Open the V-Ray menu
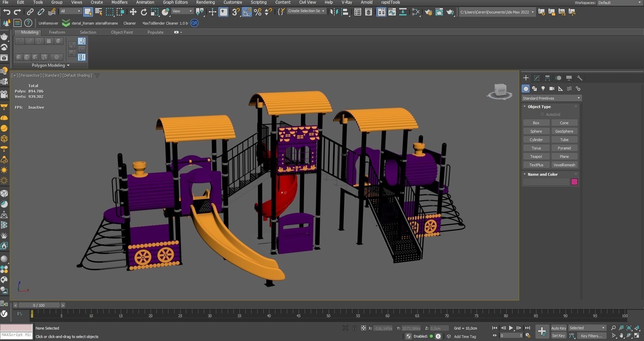 (x=347, y=2)
